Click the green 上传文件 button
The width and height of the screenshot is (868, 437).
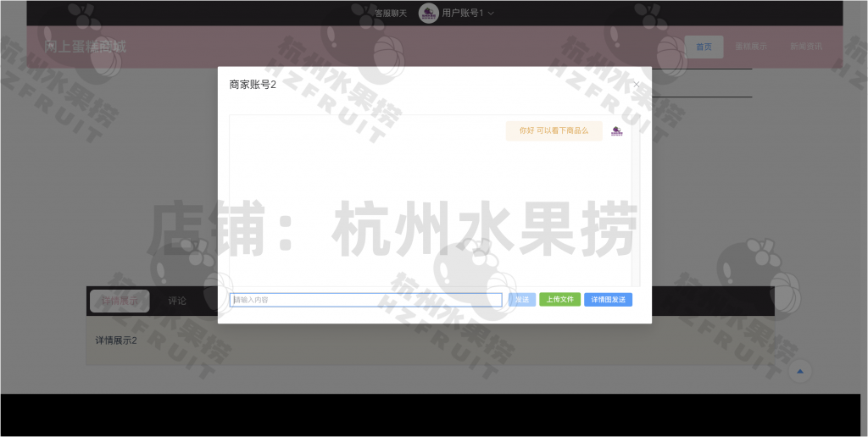coord(559,300)
